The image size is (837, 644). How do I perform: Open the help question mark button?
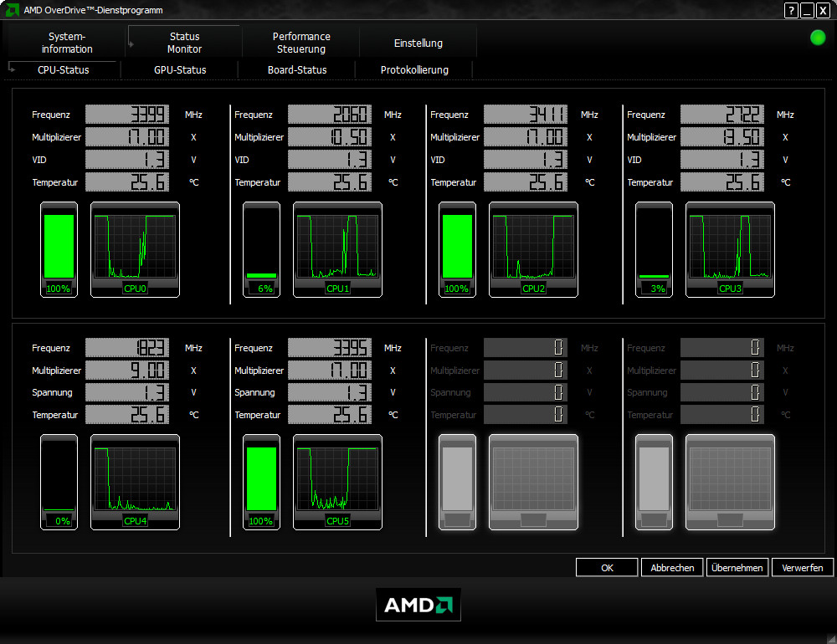coord(791,10)
